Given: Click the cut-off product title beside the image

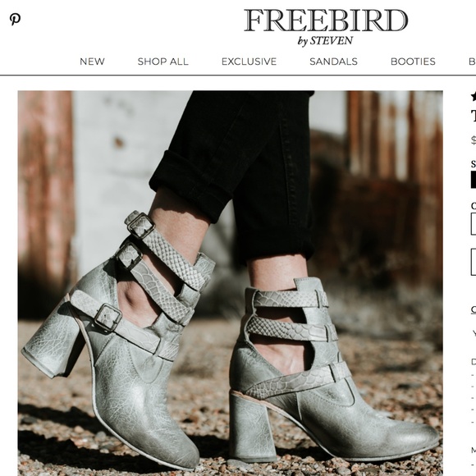Looking at the screenshot, I should coord(474,117).
